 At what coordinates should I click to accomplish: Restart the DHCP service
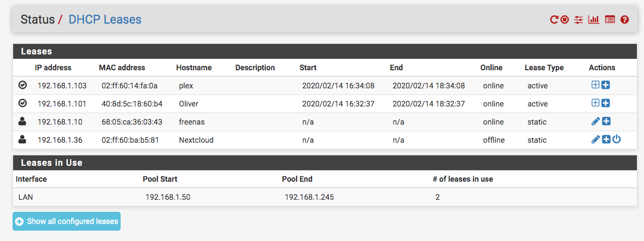tap(554, 20)
